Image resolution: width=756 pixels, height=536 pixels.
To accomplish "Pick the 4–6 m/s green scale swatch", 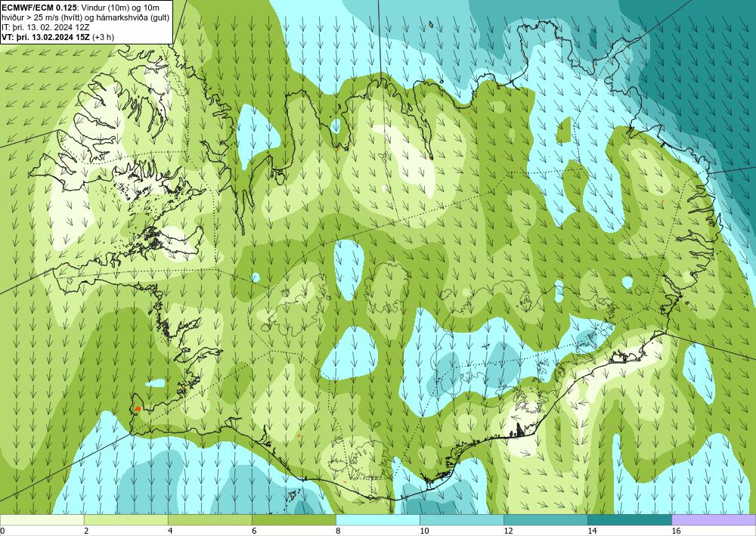I will click(x=209, y=519).
